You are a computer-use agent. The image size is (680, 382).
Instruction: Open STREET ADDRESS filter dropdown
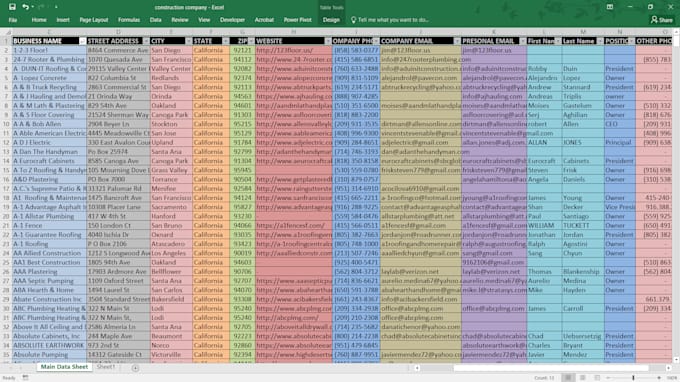pos(146,41)
